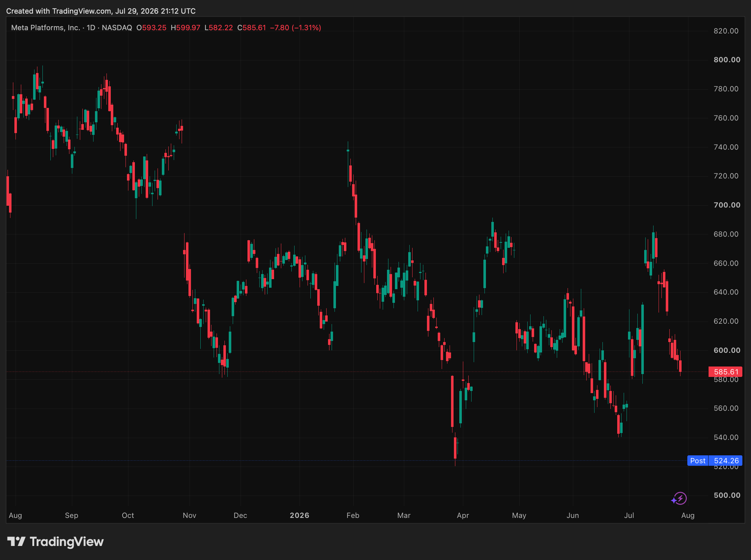Viewport: 751px width, 560px height.
Task: Click the TradingView wordmark text
Action: [x=67, y=542]
